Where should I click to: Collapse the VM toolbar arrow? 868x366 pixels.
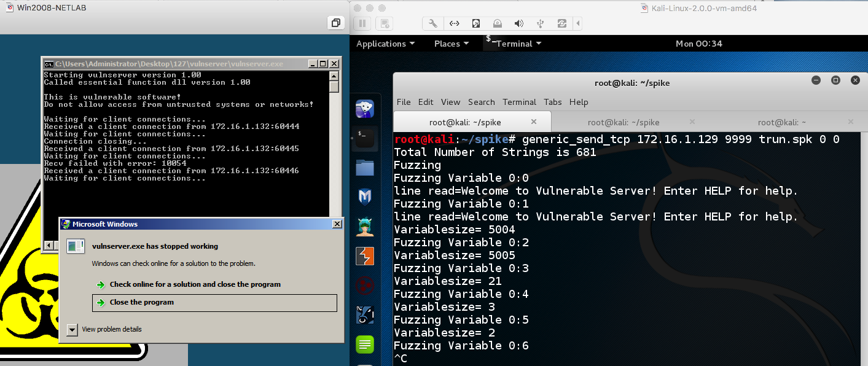point(578,23)
